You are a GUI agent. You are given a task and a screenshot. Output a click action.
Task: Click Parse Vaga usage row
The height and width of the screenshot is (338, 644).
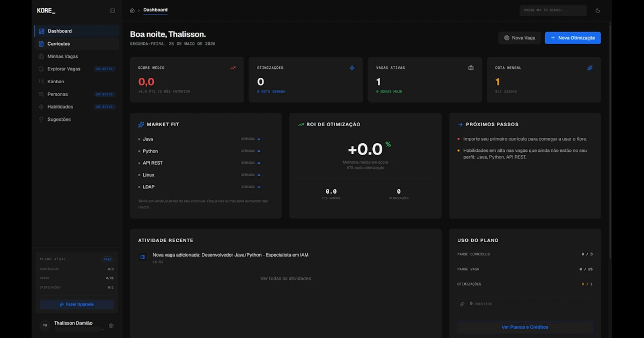[525, 269]
